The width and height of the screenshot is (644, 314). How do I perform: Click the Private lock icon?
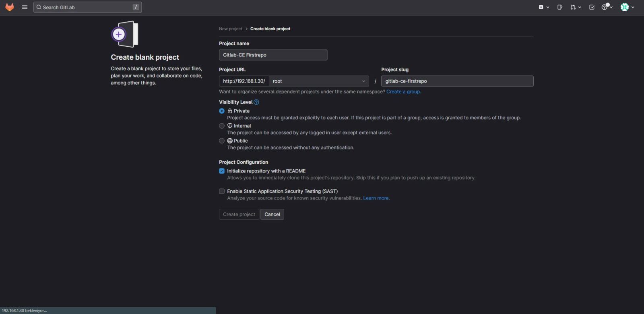[x=230, y=111]
